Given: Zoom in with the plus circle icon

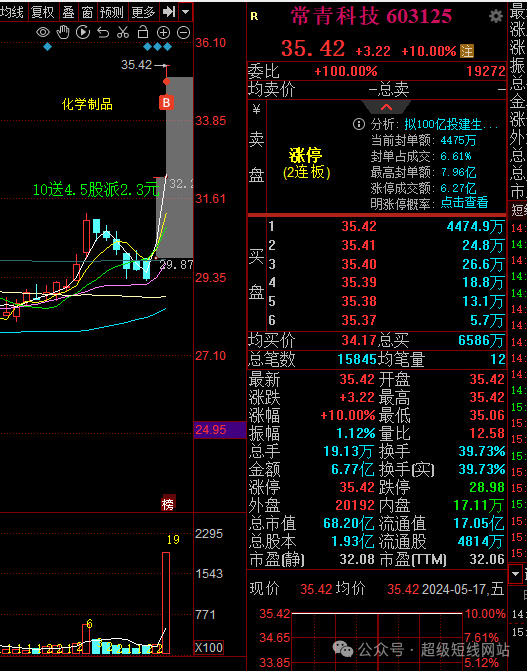Looking at the screenshot, I should (163, 33).
